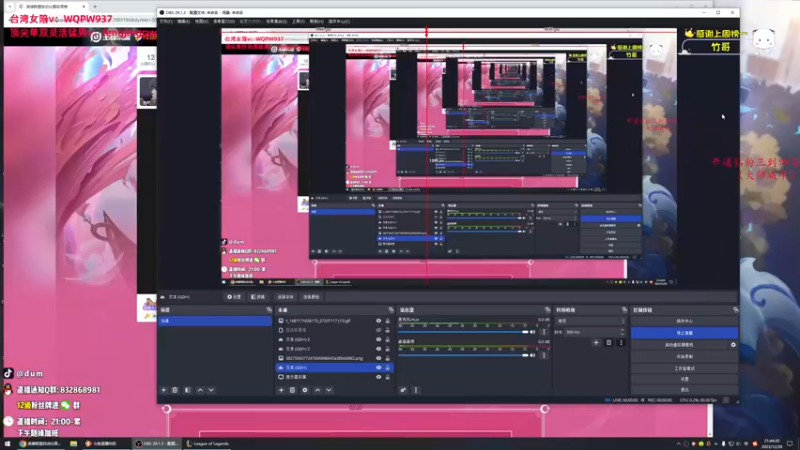
Task: Open audio mixer footer three-dot menu
Action: click(x=416, y=390)
